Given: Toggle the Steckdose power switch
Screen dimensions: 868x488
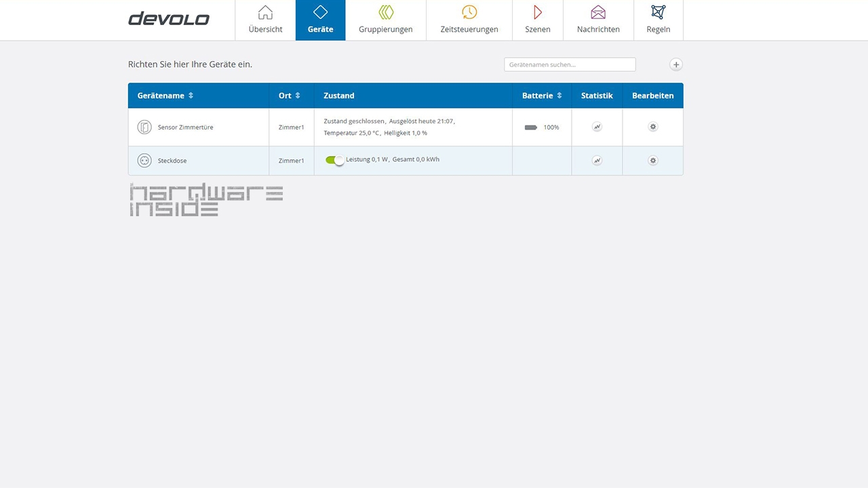Looking at the screenshot, I should [335, 160].
